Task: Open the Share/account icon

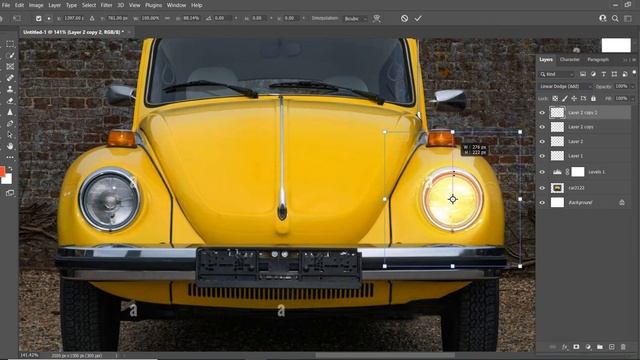Action: click(602, 18)
